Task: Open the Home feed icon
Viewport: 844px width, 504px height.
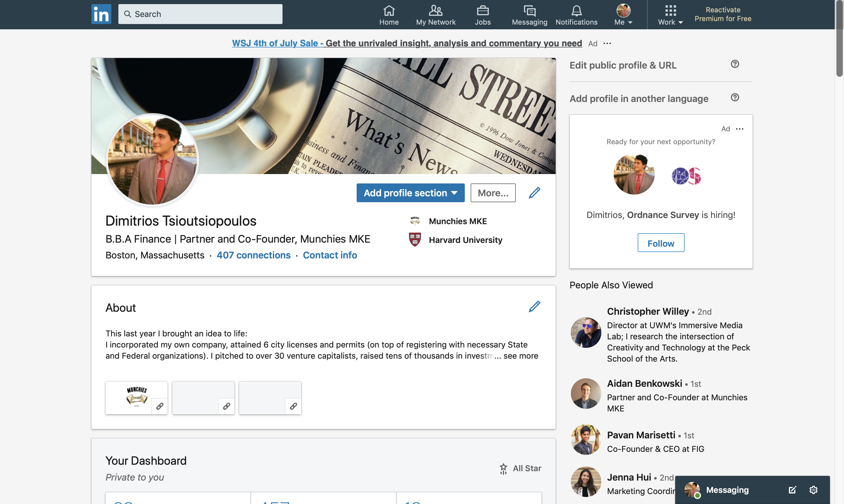Action: pyautogui.click(x=389, y=11)
